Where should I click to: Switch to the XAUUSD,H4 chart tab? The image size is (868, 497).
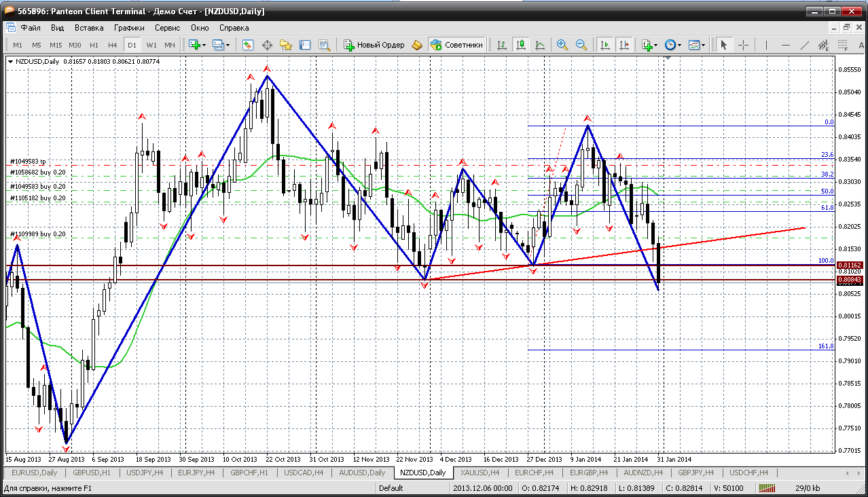[480, 473]
